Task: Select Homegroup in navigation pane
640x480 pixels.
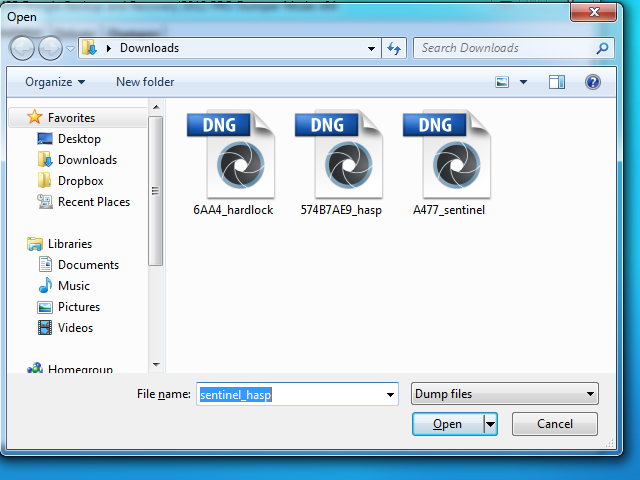Action: (80, 369)
